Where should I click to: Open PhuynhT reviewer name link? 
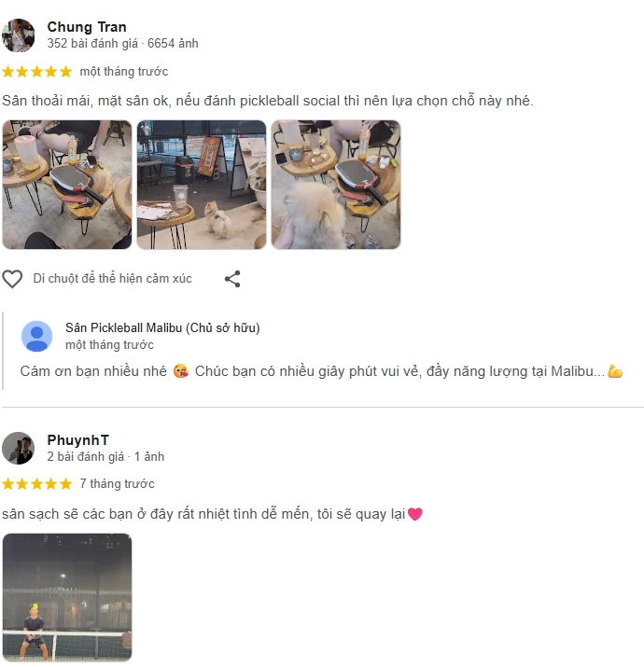point(77,439)
